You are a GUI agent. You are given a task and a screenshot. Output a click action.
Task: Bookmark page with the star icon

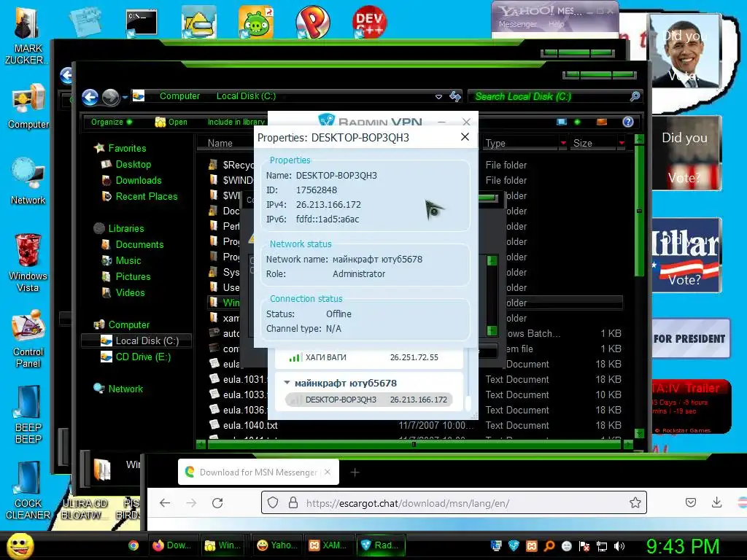(635, 503)
